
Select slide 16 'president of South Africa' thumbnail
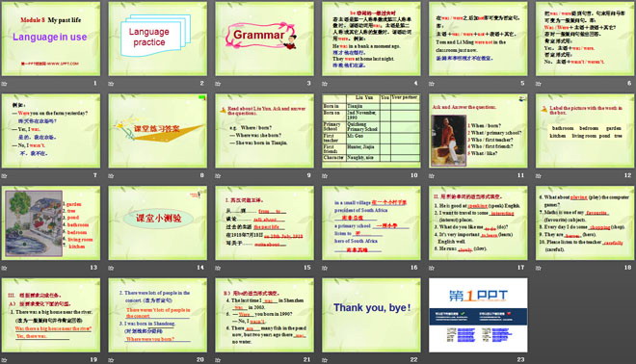[371, 223]
